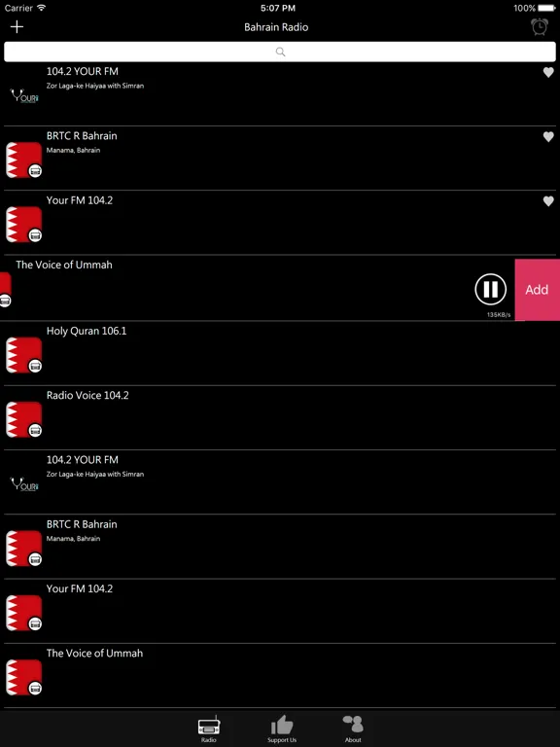The image size is (560, 747).
Task: Pause the currently playing station
Action: (490, 289)
